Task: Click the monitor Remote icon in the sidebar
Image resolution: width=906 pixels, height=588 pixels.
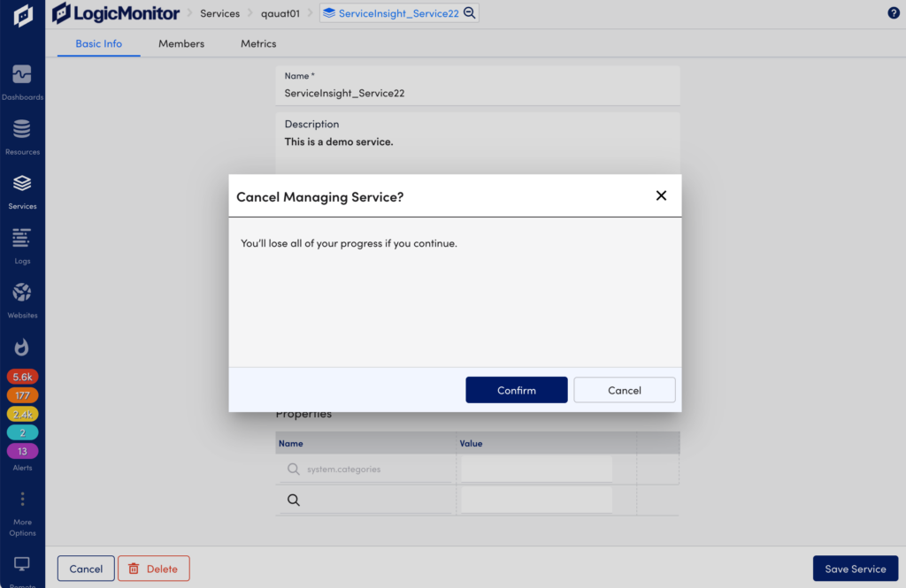Action: point(22,564)
